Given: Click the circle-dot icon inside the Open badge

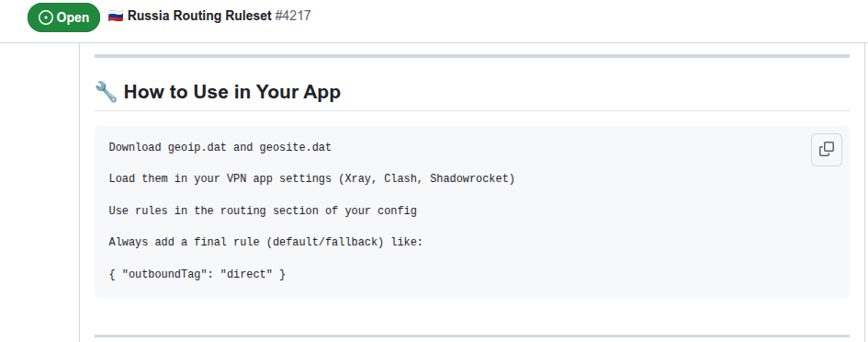Looking at the screenshot, I should (46, 17).
